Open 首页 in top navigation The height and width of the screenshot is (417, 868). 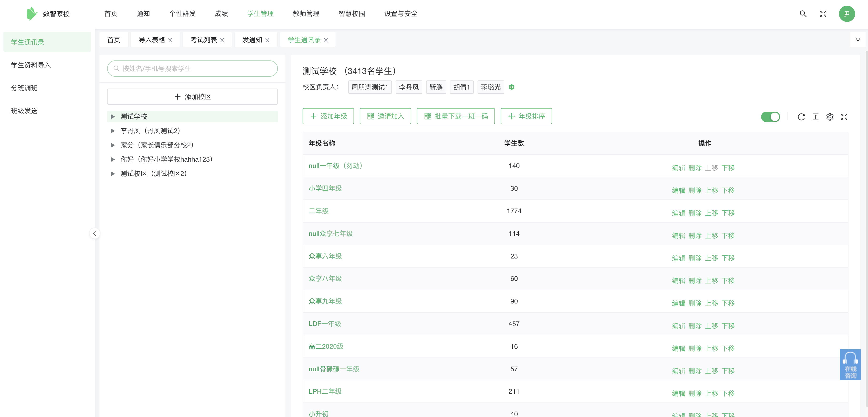click(111, 14)
